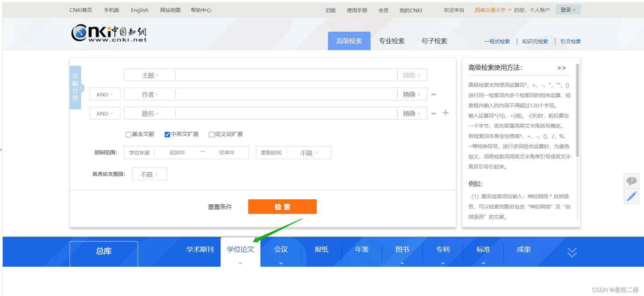Select the 报纸 database tab
Viewport: 644px width, 296px height.
321,249
